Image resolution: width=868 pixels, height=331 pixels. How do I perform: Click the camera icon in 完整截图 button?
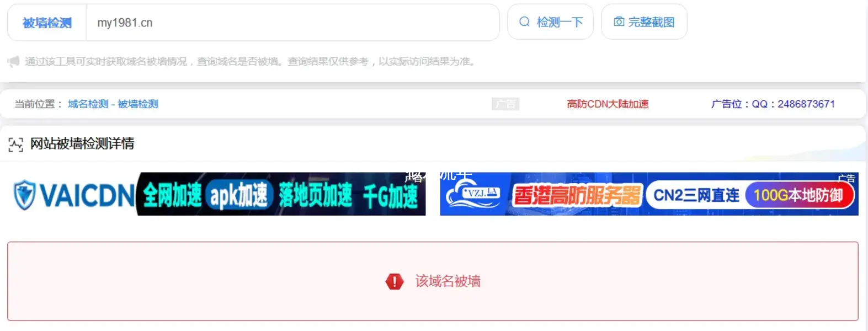(x=619, y=22)
